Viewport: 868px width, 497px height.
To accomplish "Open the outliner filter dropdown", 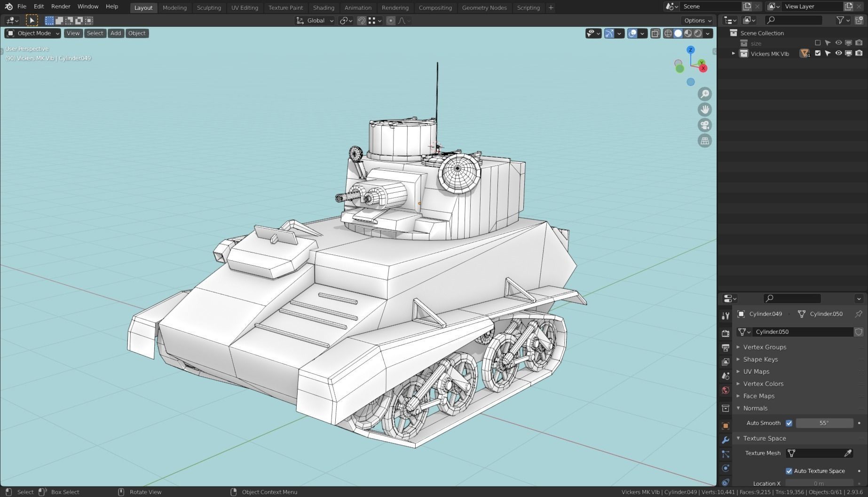I will click(843, 20).
